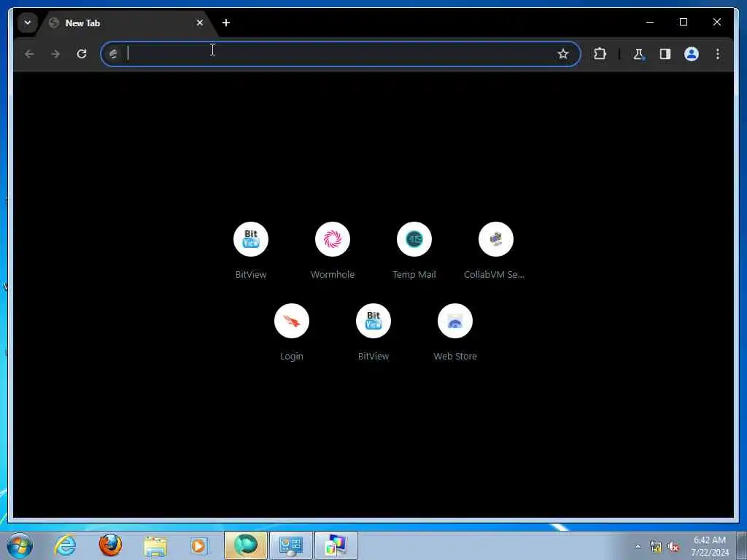Open Chrome Labs flask icon
The height and width of the screenshot is (560, 747).
[x=638, y=54]
